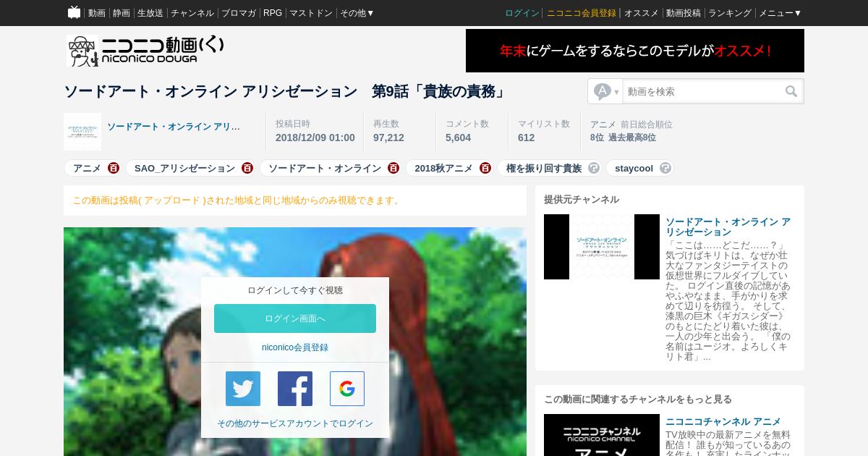Click the ログイン画面へ button
Image resolution: width=868 pixels, height=456 pixels.
point(295,318)
